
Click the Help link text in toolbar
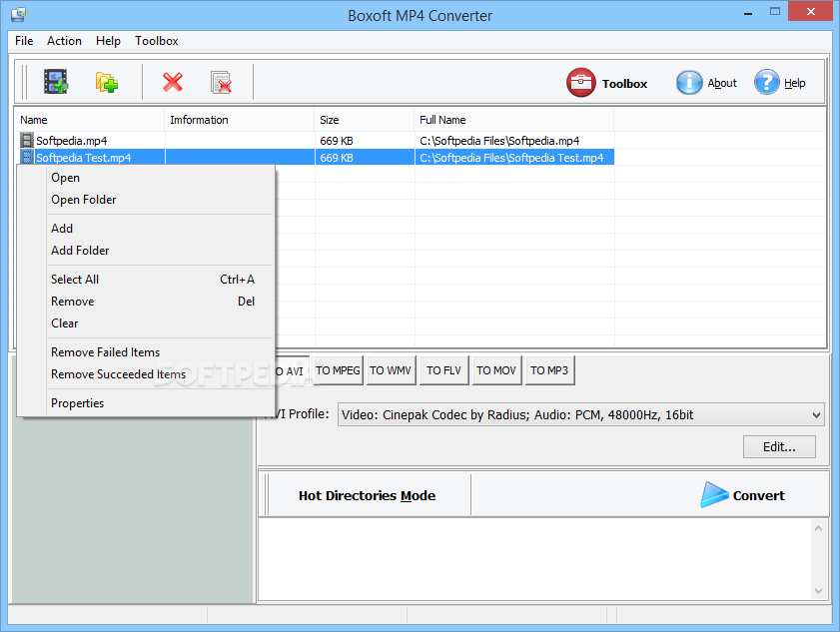794,83
